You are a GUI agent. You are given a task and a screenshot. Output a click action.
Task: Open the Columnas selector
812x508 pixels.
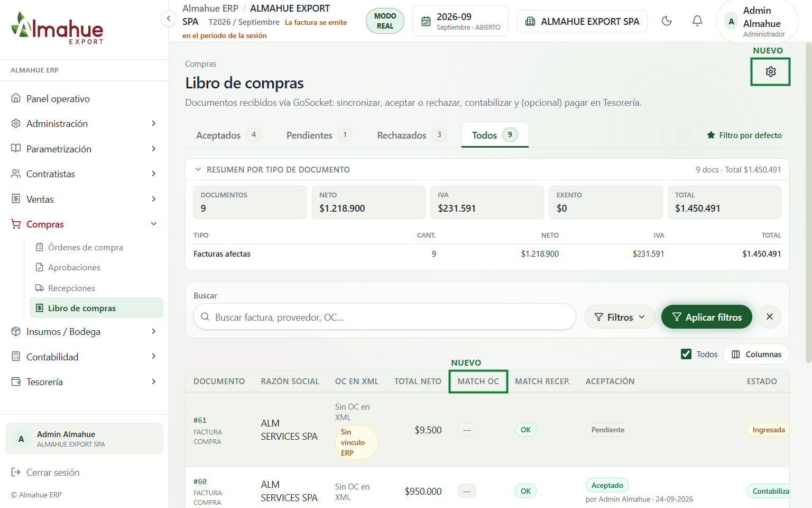[756, 355]
